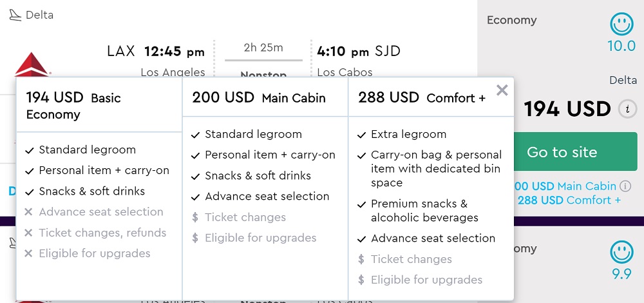Click the info icon next to Main Cabin link
This screenshot has height=303, width=644.
[x=625, y=186]
